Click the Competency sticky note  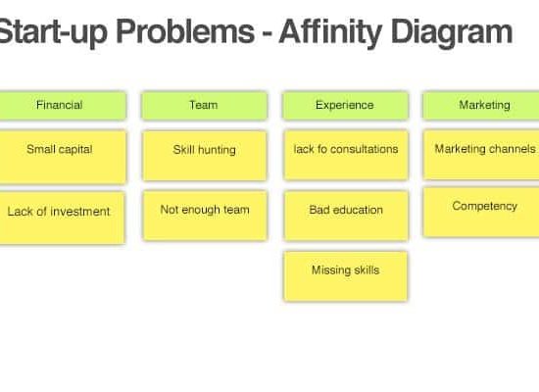pyautogui.click(x=481, y=212)
